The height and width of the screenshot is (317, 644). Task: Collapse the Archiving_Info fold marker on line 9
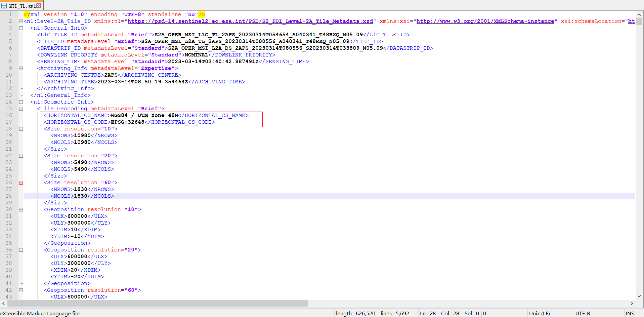point(21,68)
